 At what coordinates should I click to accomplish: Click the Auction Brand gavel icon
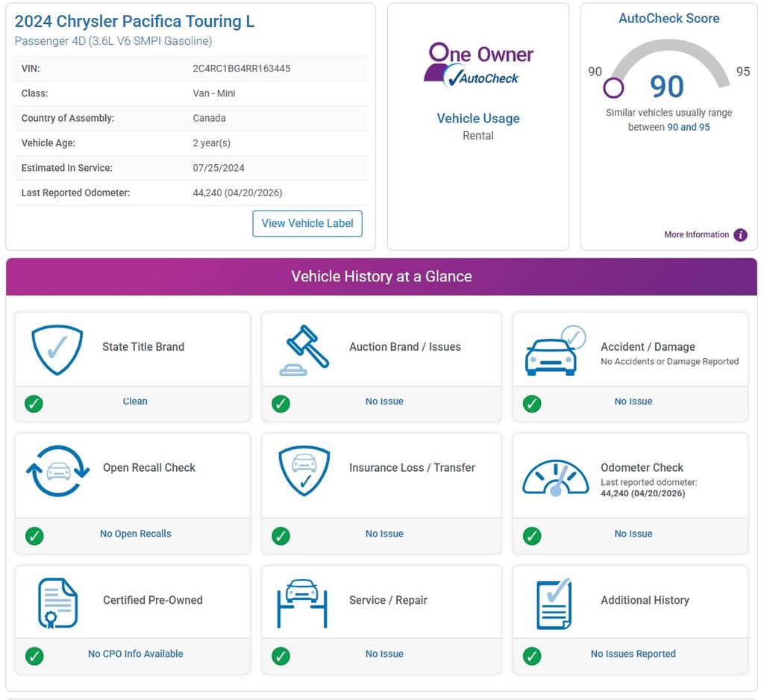tap(304, 351)
